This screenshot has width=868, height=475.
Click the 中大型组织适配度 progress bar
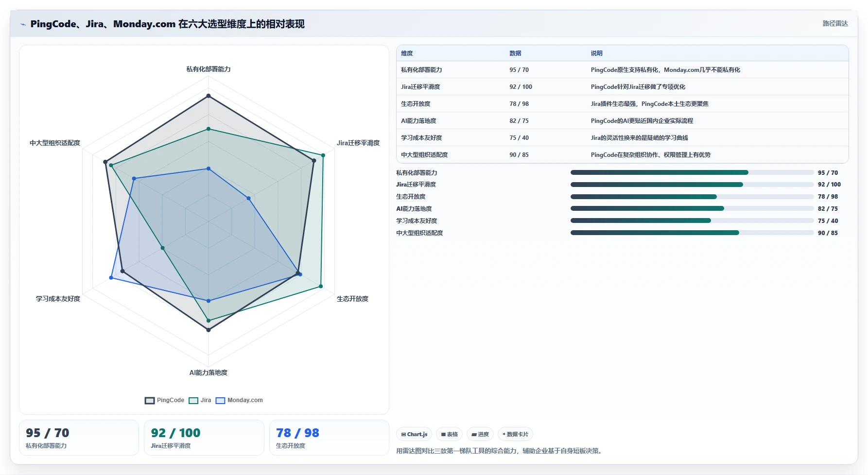pyautogui.click(x=692, y=233)
